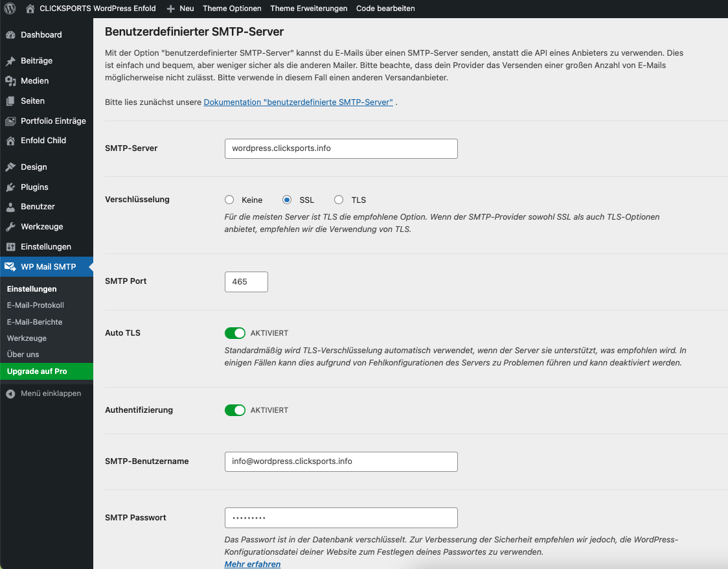Click the Werkzeuge wrench icon
The image size is (728, 569).
click(x=10, y=227)
